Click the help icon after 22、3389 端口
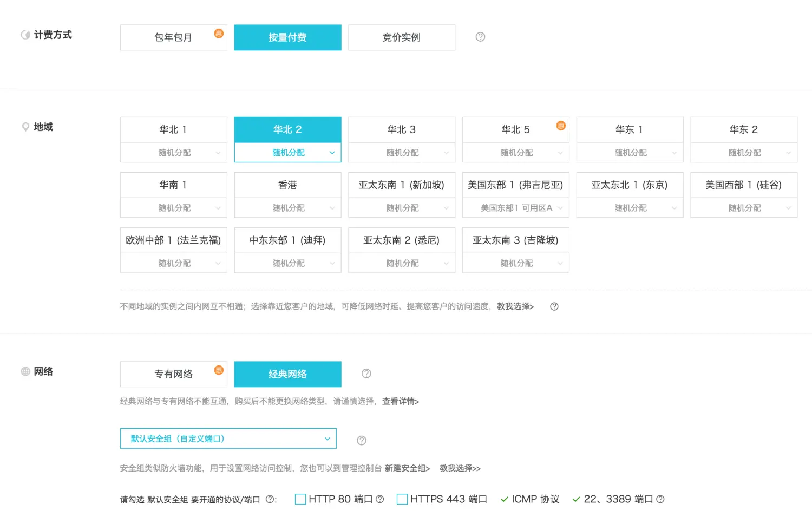Image resolution: width=812 pixels, height=517 pixels. [661, 499]
